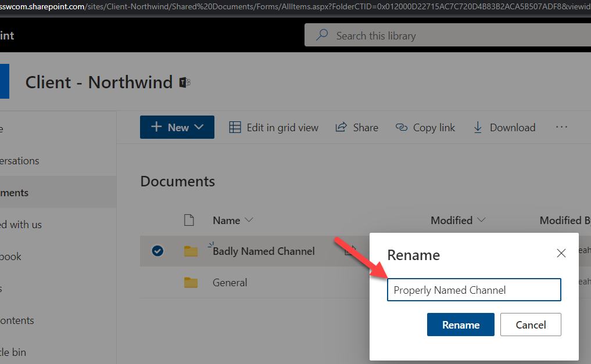Viewport: 591px width, 364px height.
Task: Open Edit in grid view
Action: coord(274,128)
